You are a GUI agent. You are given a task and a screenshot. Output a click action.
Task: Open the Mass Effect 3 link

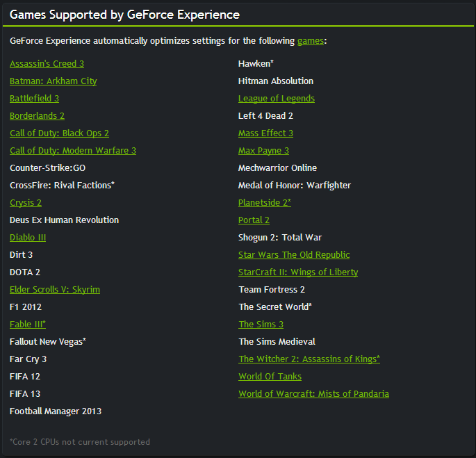pyautogui.click(x=265, y=133)
